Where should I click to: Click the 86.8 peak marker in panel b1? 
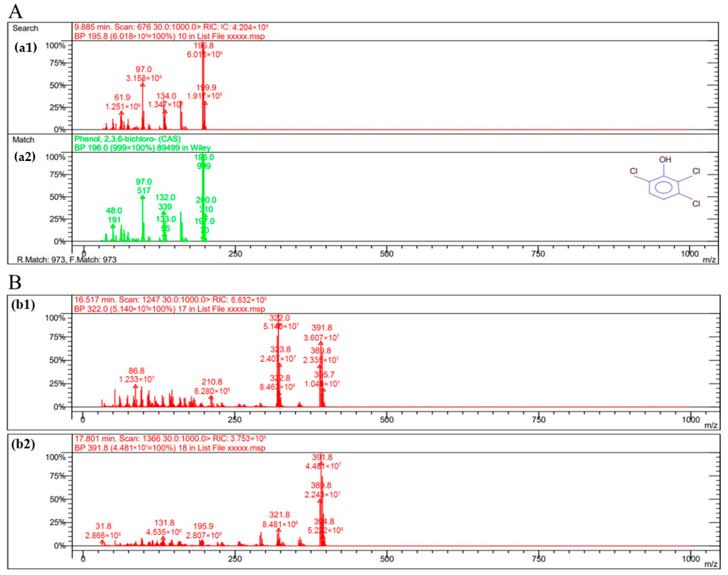(135, 387)
